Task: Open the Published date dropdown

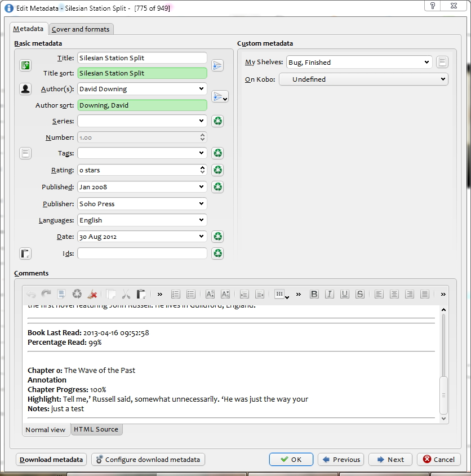Action: pyautogui.click(x=201, y=186)
